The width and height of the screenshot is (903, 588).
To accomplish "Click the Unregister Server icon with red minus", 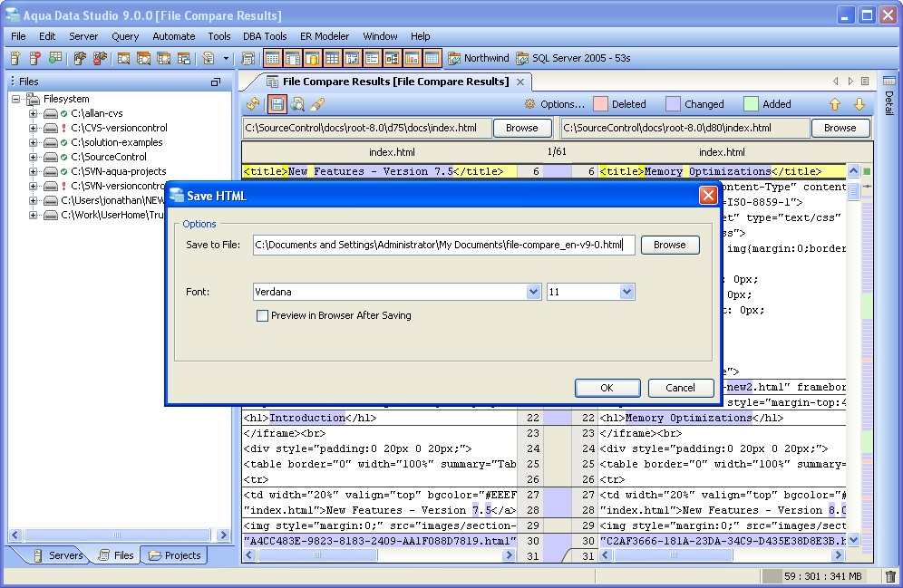I will pyautogui.click(x=35, y=58).
